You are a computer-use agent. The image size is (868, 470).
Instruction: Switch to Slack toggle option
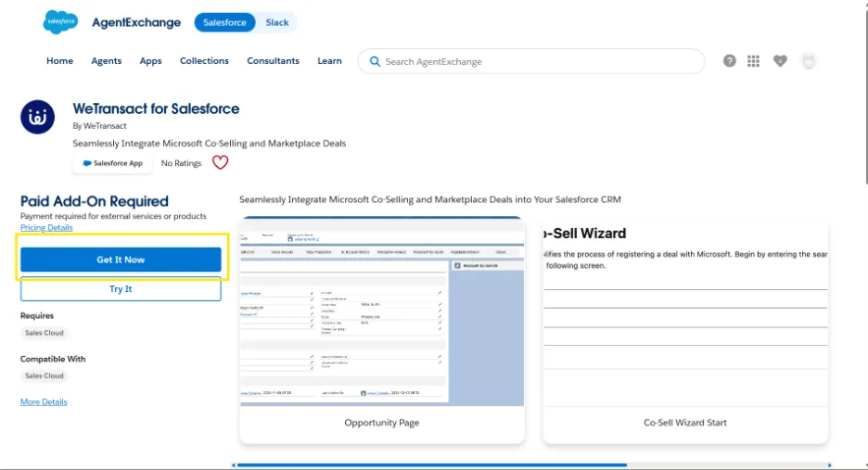(276, 22)
